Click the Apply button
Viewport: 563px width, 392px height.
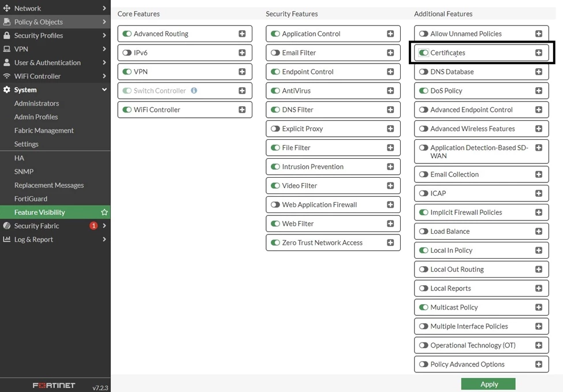coord(489,384)
